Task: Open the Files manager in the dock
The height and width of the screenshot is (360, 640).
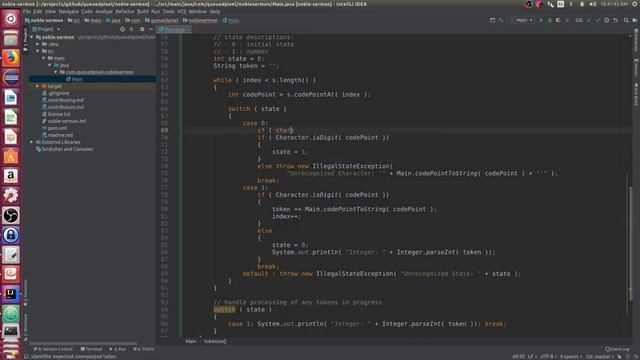Action: 11,38
